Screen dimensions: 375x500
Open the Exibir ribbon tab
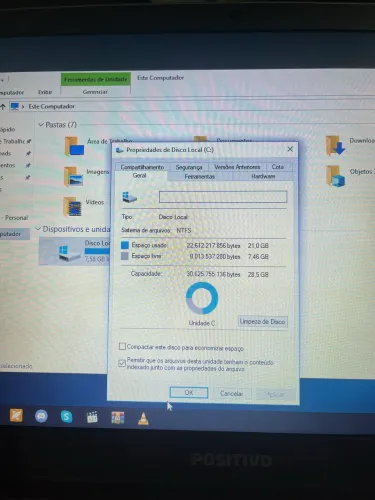tap(45, 92)
